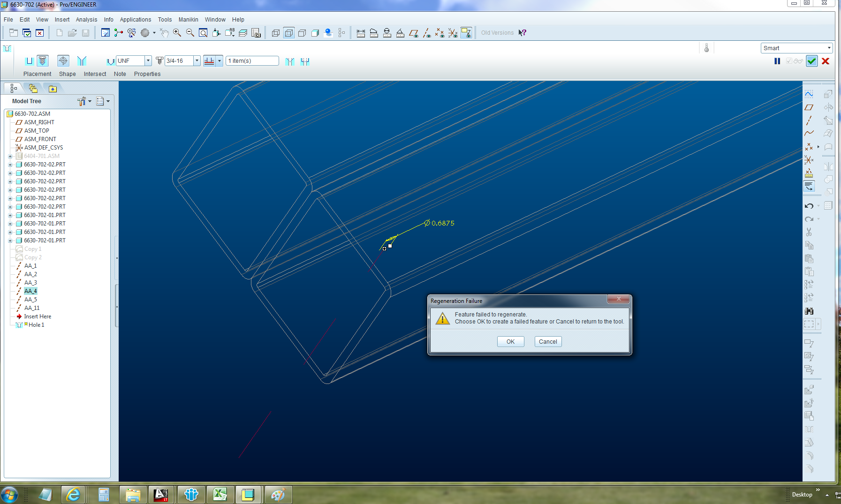Accept the hole feature with green check
This screenshot has width=841, height=504.
(812, 61)
